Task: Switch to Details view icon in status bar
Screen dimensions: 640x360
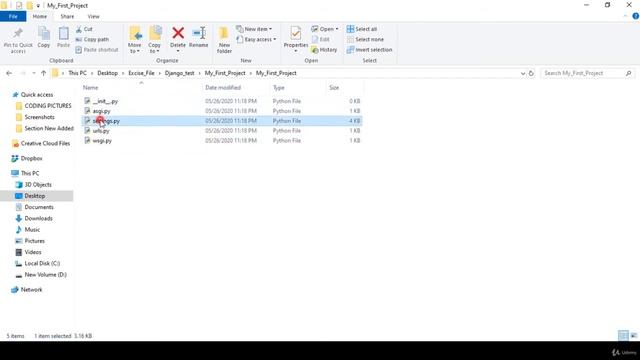Action: [623, 336]
